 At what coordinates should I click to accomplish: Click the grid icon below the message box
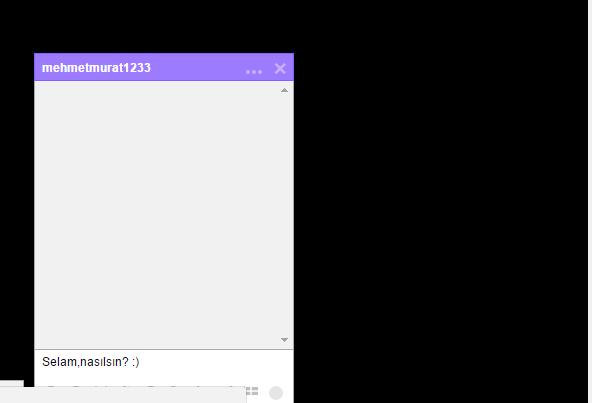pos(252,391)
